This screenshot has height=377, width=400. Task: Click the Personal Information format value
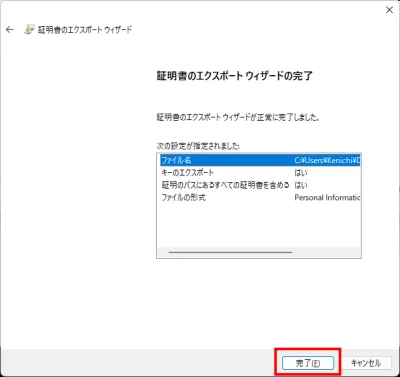(327, 197)
